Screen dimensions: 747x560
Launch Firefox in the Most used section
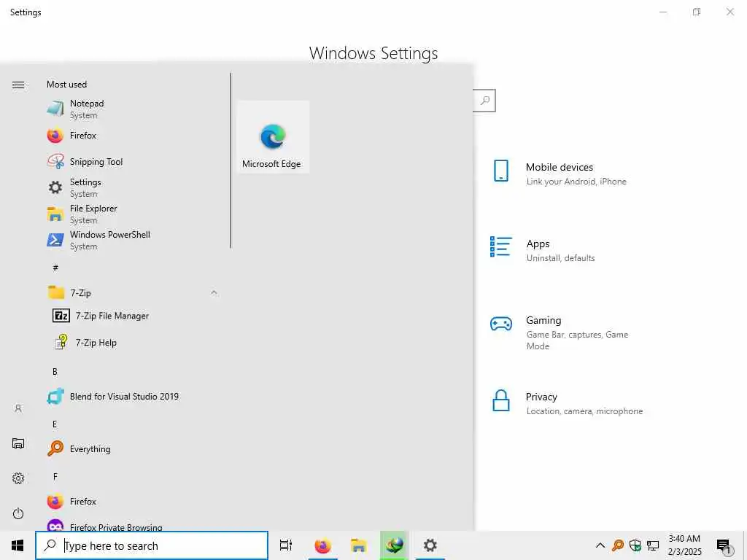133,136
